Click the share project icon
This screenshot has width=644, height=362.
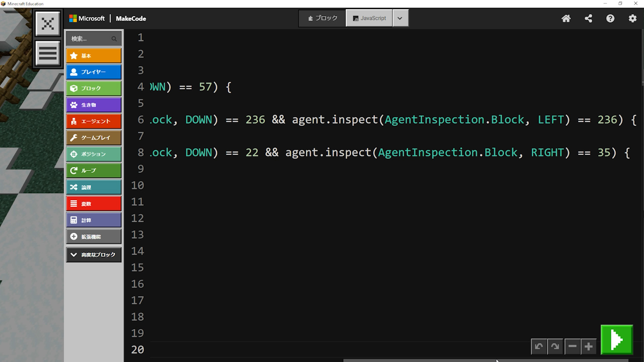pos(588,19)
